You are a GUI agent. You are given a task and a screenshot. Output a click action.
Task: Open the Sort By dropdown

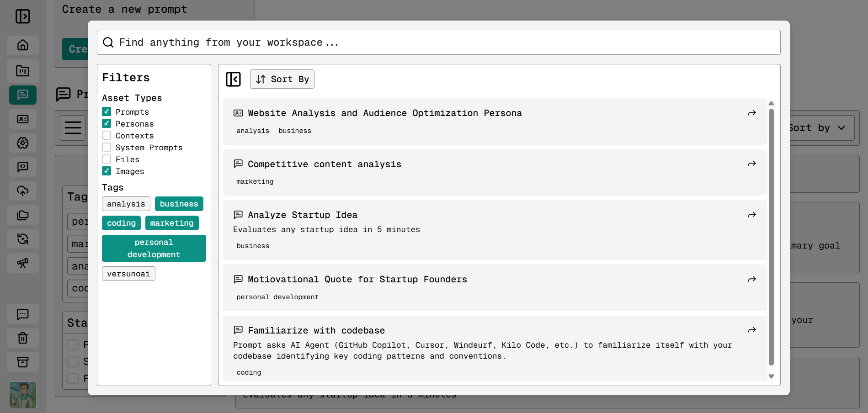coord(282,79)
